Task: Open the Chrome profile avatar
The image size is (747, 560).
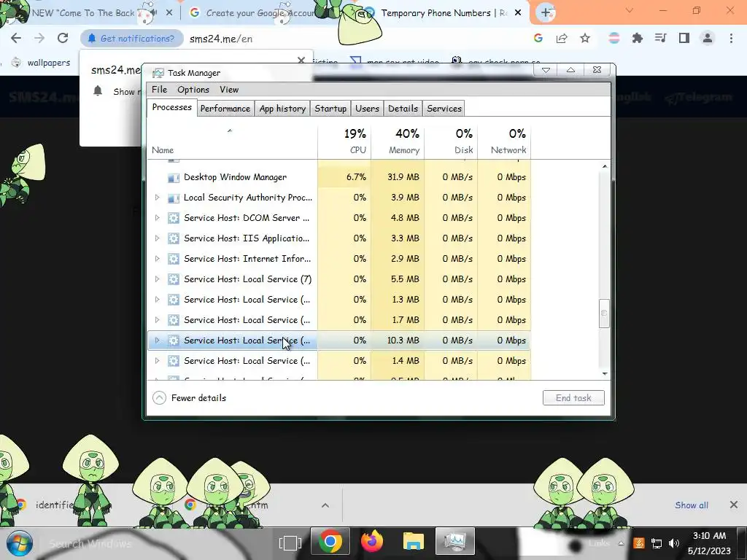Action: pos(708,39)
